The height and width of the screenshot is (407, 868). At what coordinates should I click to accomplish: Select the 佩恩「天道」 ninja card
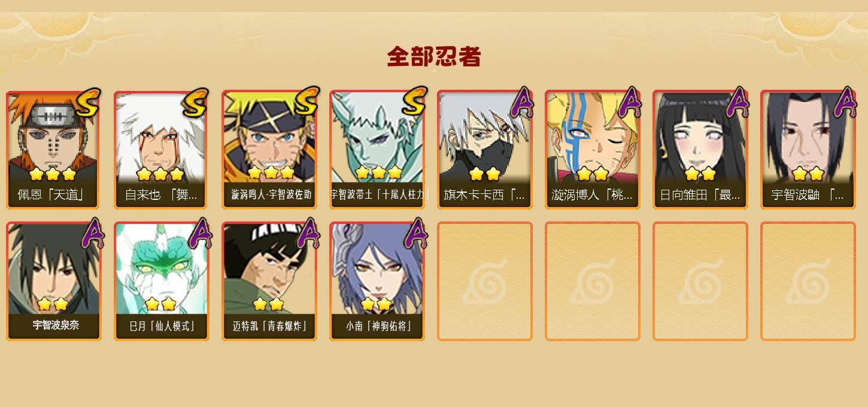click(x=54, y=150)
